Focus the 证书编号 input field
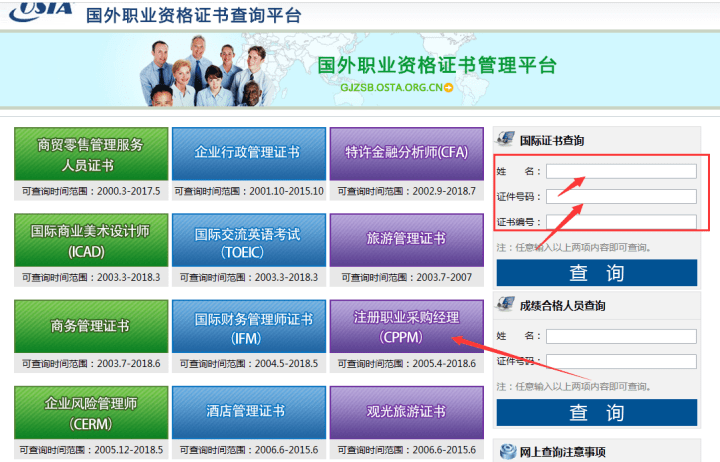This screenshot has width=720, height=462. point(621,221)
